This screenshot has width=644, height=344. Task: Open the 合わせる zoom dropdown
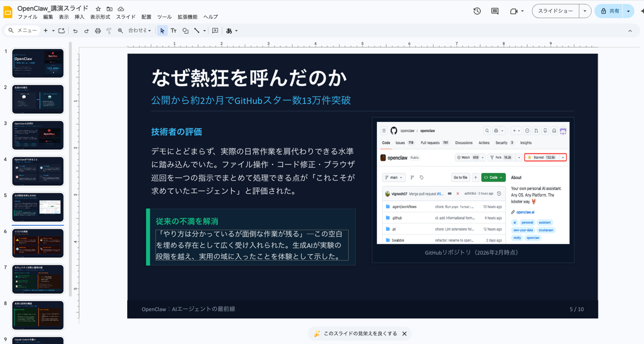[140, 31]
